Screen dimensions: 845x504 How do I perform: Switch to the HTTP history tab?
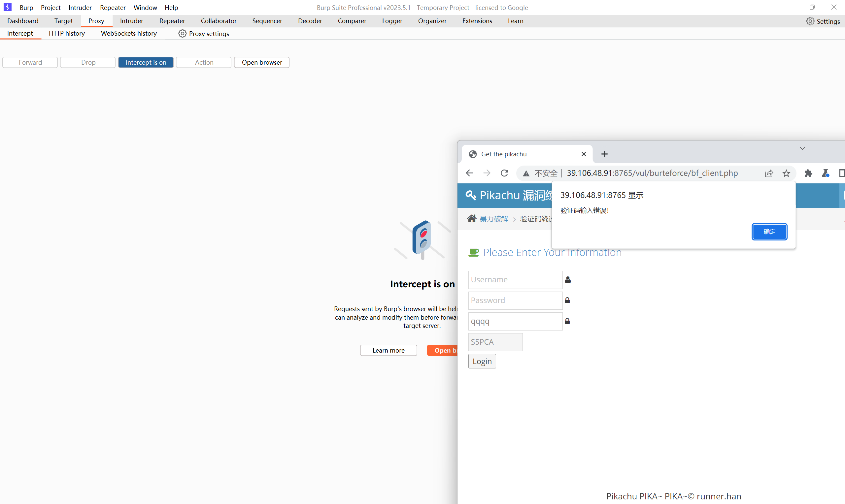67,33
